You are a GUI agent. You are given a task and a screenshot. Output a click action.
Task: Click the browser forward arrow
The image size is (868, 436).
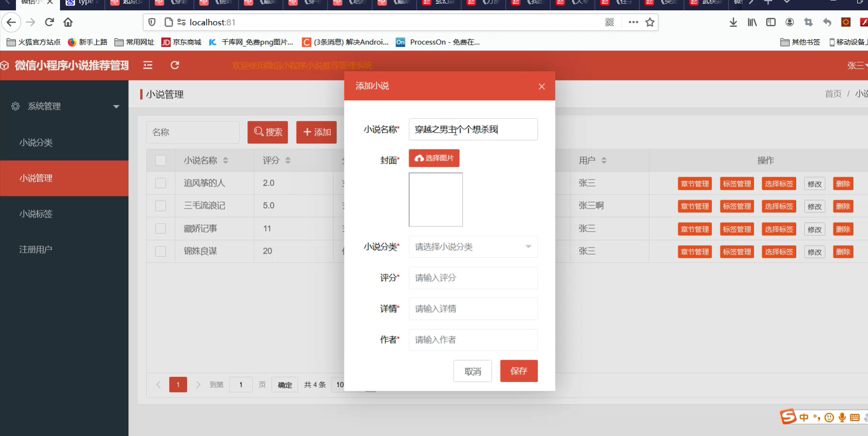click(30, 22)
